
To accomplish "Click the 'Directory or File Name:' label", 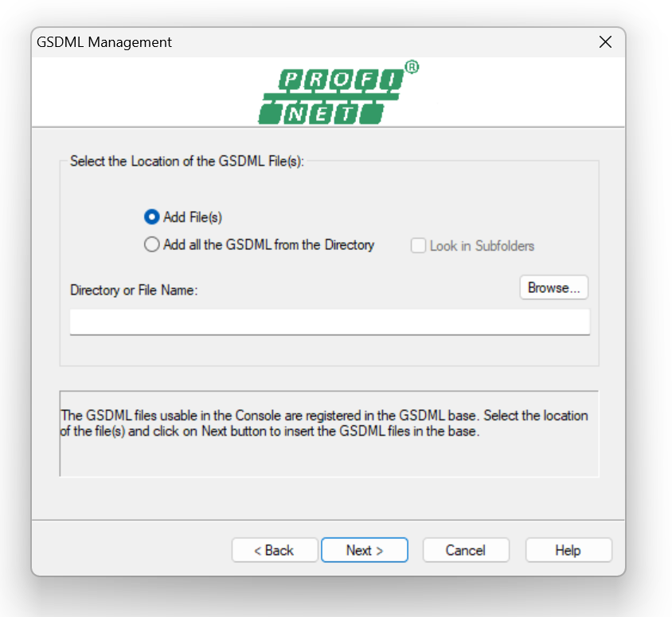I will [x=134, y=290].
